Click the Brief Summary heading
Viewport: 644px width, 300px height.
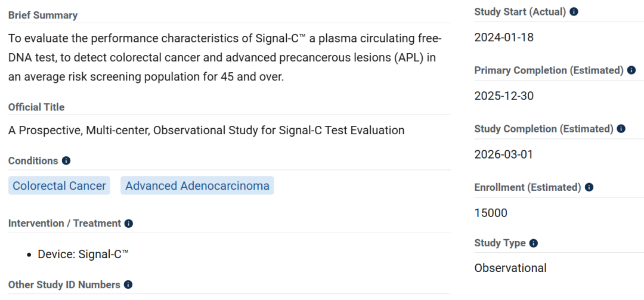click(x=42, y=15)
